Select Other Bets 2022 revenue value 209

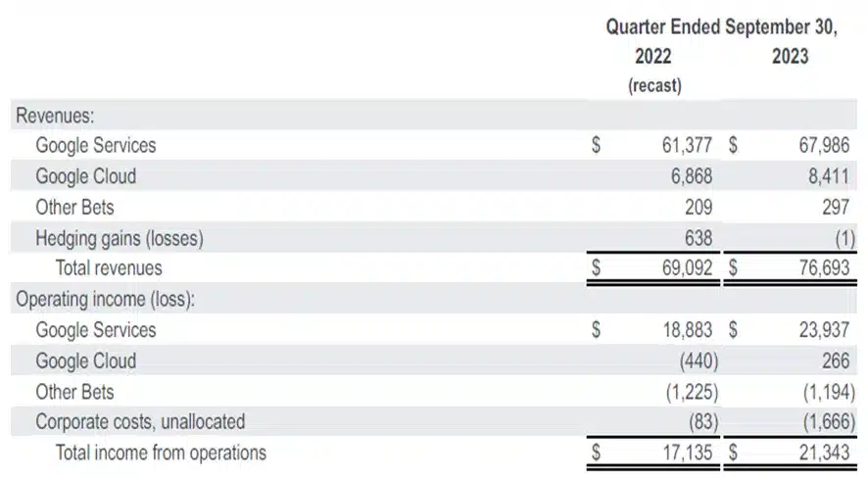point(699,208)
